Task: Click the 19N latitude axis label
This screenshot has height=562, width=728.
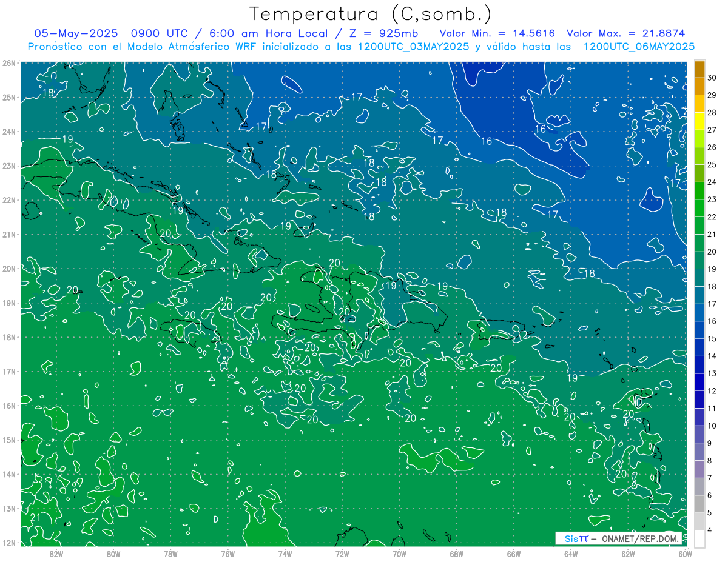Action: pos(9,303)
